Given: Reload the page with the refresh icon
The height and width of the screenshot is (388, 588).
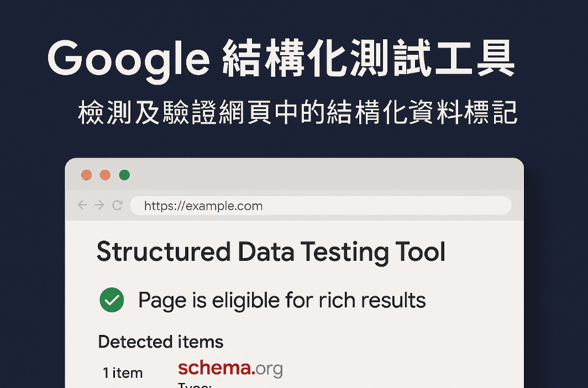Looking at the screenshot, I should coord(117,205).
